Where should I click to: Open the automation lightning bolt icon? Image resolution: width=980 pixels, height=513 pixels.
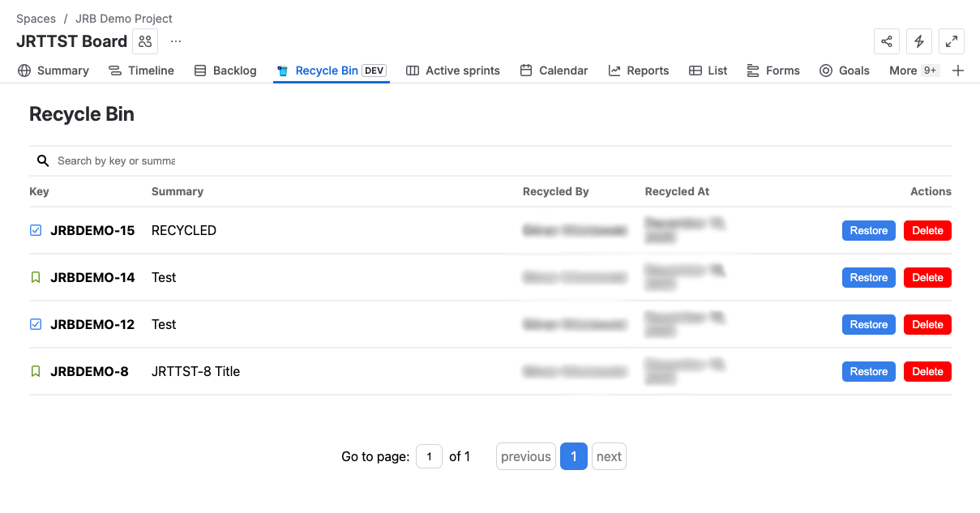919,41
